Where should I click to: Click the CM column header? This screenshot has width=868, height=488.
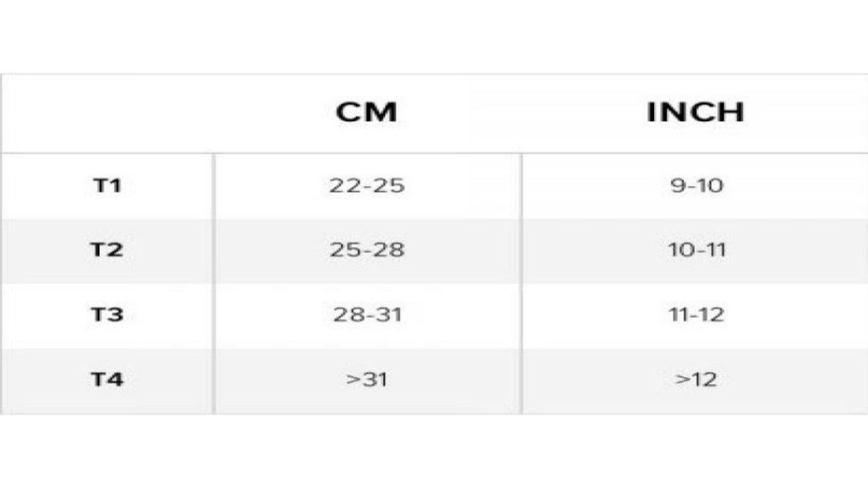pyautogui.click(x=367, y=112)
